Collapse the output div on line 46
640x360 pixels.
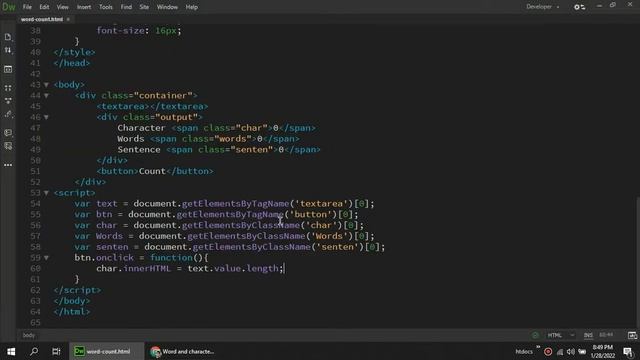(46, 117)
